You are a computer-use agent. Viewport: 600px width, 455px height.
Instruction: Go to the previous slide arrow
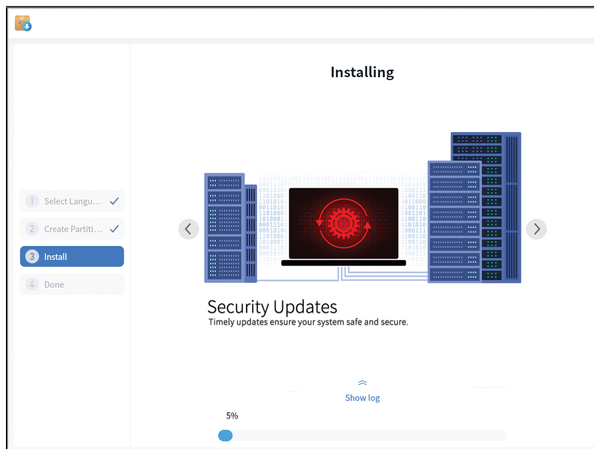click(x=188, y=229)
